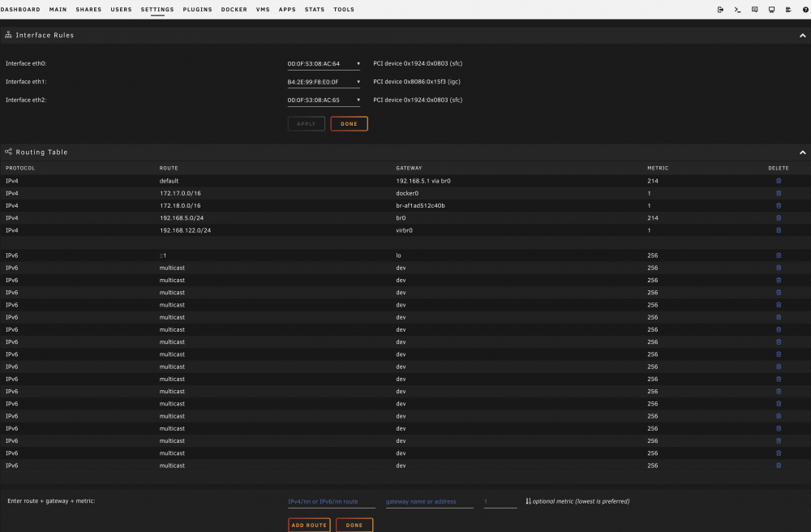The width and height of the screenshot is (811, 532).
Task: Open the Settings menu
Action: pyautogui.click(x=157, y=9)
